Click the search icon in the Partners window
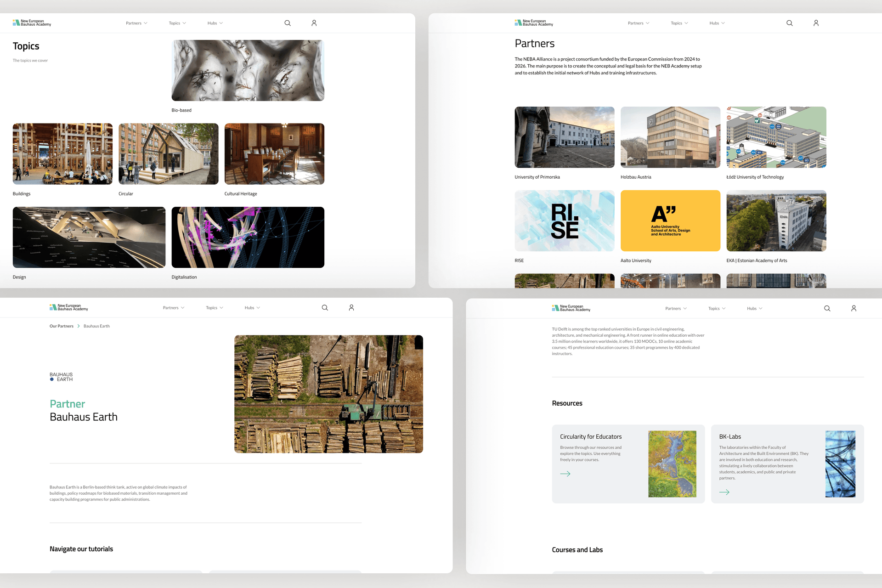The height and width of the screenshot is (588, 882). [x=790, y=23]
